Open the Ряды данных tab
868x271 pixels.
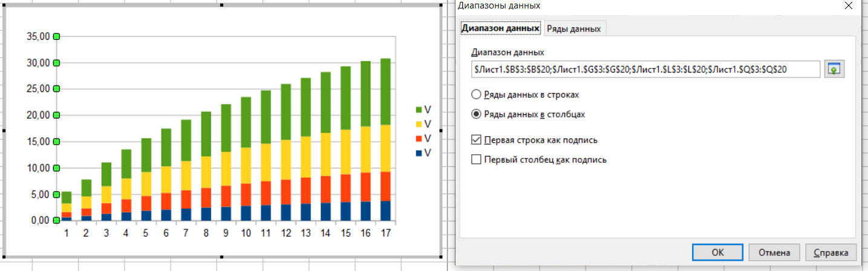pyautogui.click(x=574, y=28)
